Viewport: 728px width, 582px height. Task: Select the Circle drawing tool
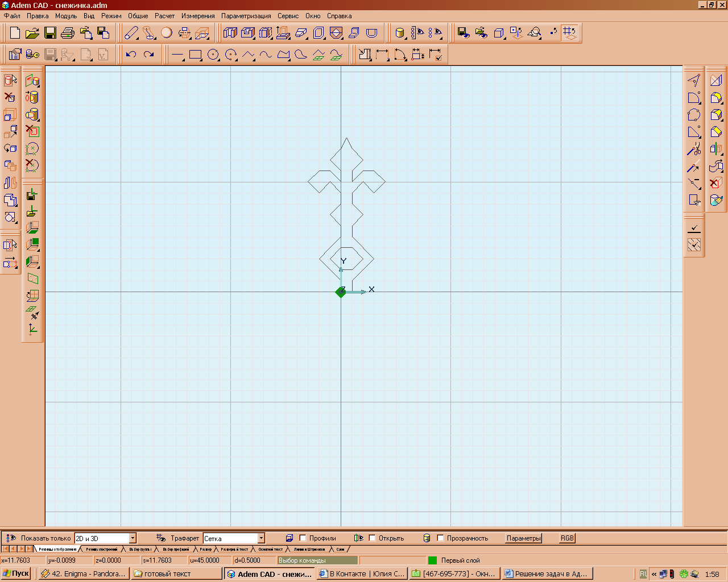213,55
